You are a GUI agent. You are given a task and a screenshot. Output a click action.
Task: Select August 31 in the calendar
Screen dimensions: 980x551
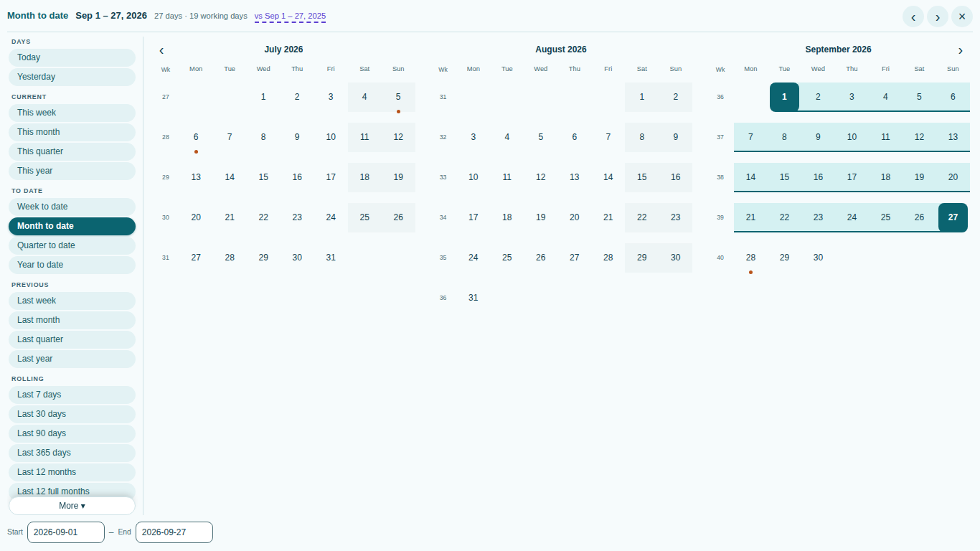[x=473, y=298]
